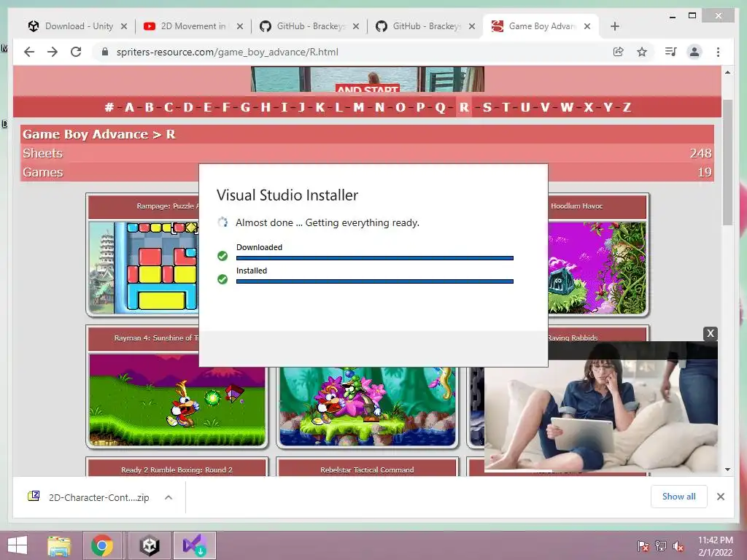Click the scrollbar up arrow
747x560 pixels.
tap(727, 72)
